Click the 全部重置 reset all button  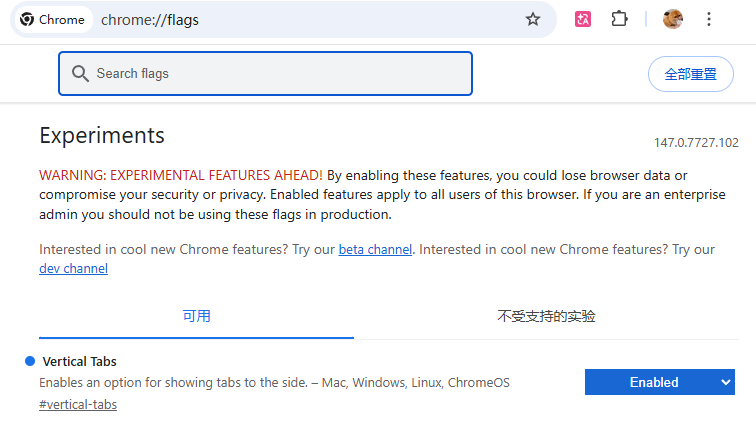(x=690, y=74)
